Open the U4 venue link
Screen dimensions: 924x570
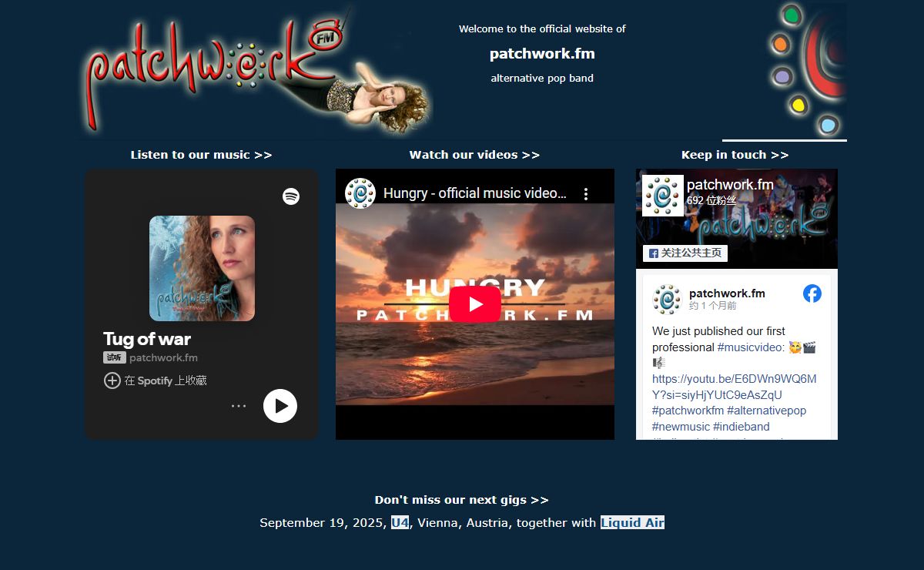coord(400,522)
